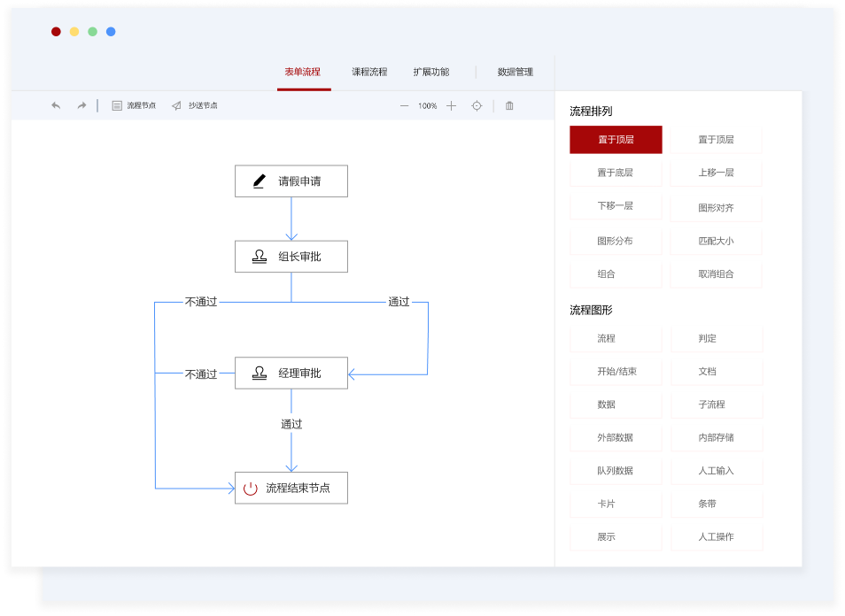Click the undo arrow in the toolbar

(56, 105)
